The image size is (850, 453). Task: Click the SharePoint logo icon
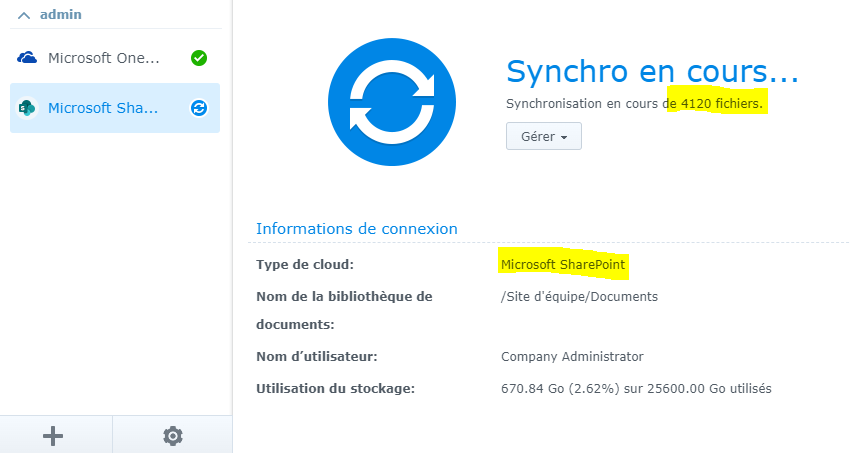[27, 108]
